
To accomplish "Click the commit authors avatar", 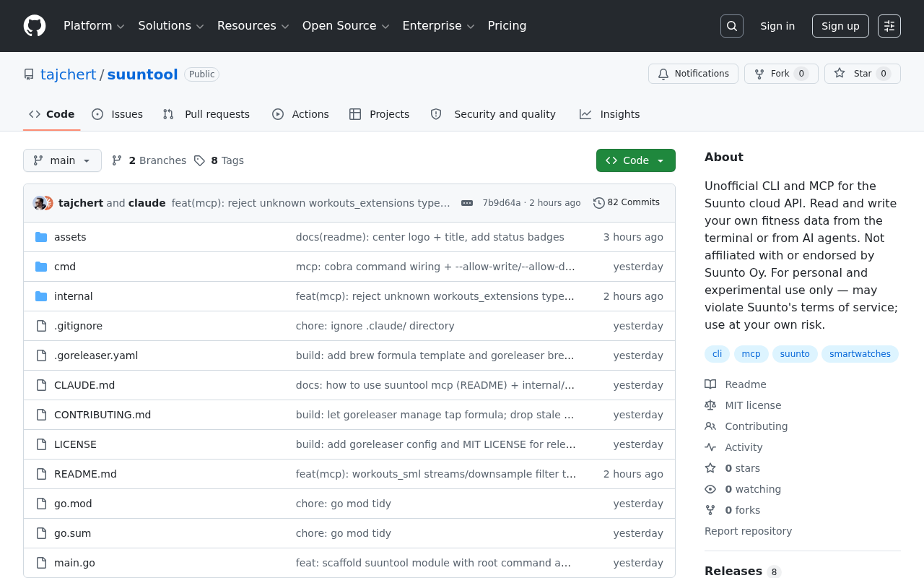I will [43, 203].
